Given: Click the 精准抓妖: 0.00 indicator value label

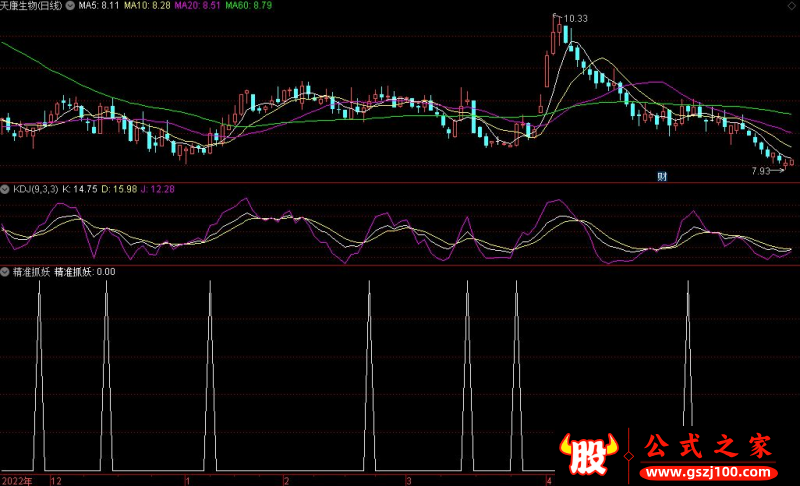Looking at the screenshot, I should coord(85,271).
